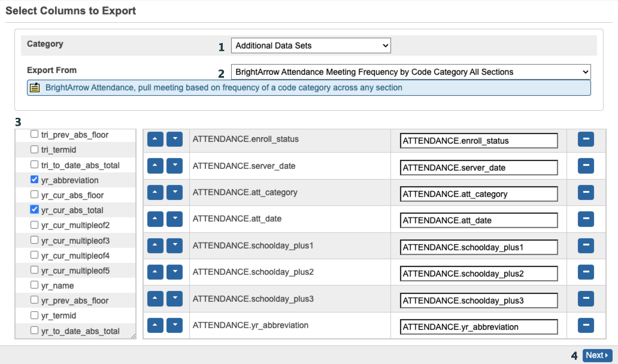Move ATTENDANCE.att_category row down
The height and width of the screenshot is (364, 618).
click(174, 192)
